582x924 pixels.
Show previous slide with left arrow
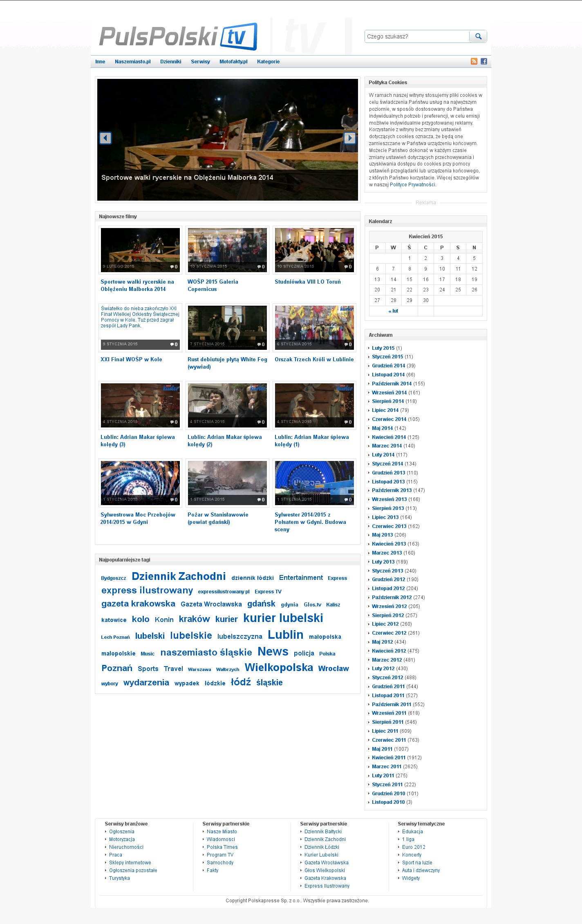point(105,138)
